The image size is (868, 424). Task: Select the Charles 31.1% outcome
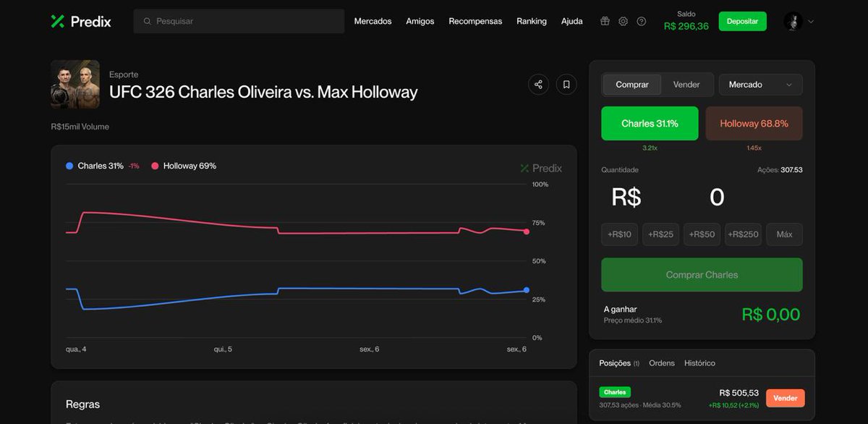pyautogui.click(x=650, y=124)
